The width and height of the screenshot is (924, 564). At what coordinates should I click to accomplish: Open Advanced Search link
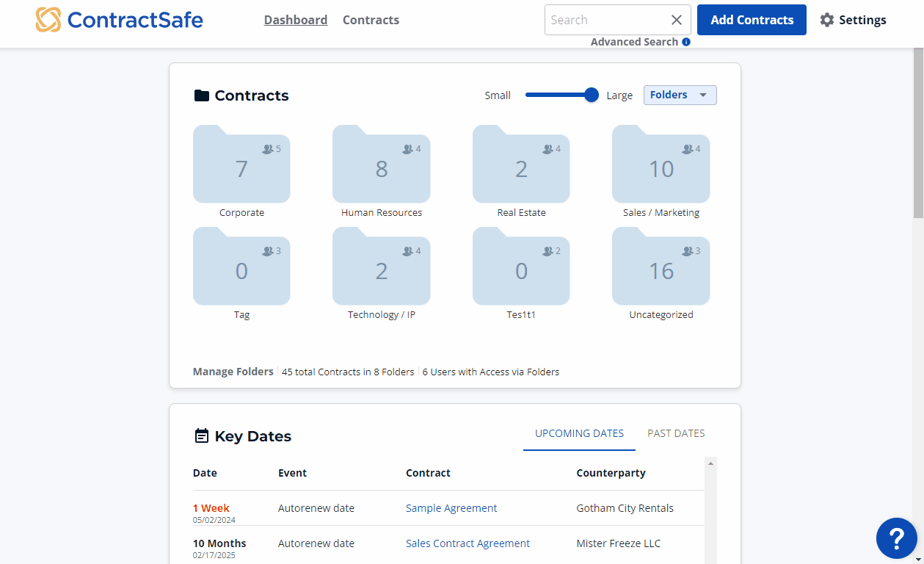634,42
